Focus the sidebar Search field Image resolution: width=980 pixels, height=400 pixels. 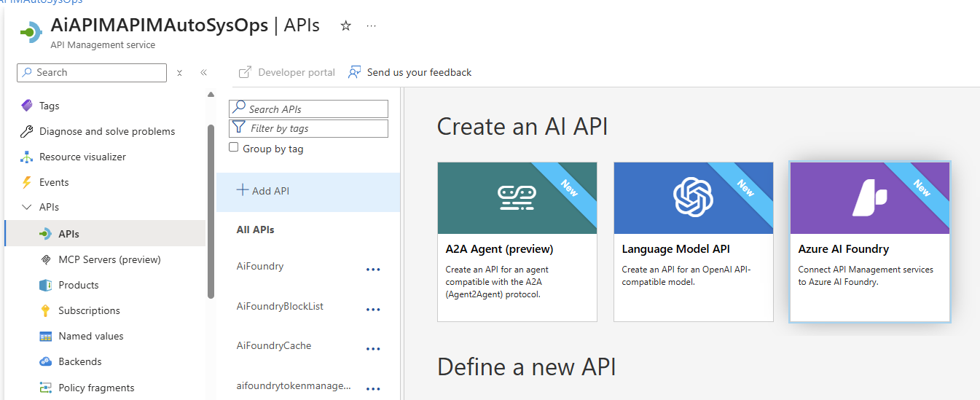click(92, 73)
